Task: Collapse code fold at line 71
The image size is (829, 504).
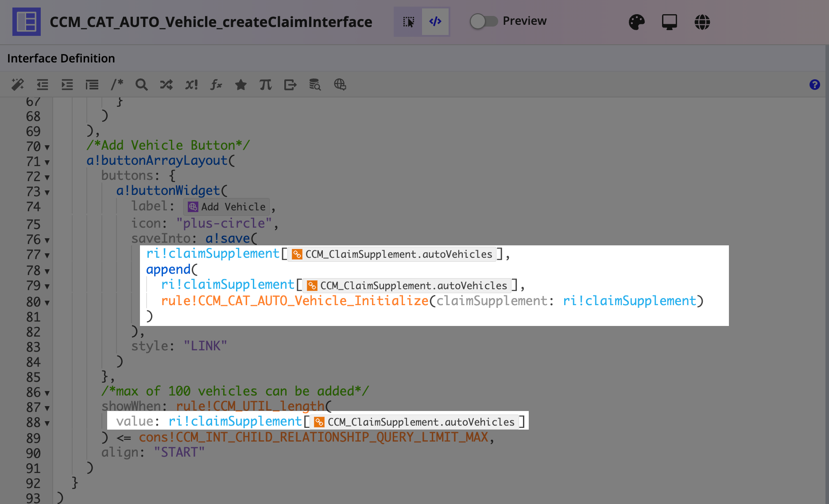Action: (x=47, y=163)
